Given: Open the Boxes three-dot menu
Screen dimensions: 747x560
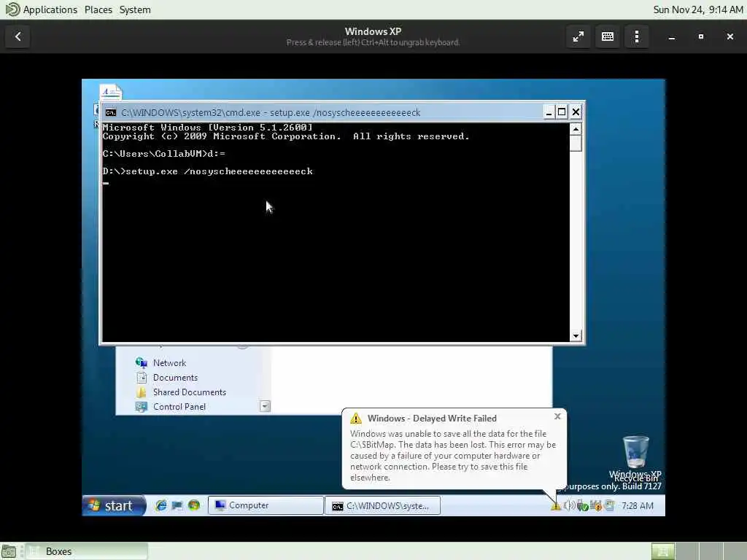Looking at the screenshot, I should point(637,36).
